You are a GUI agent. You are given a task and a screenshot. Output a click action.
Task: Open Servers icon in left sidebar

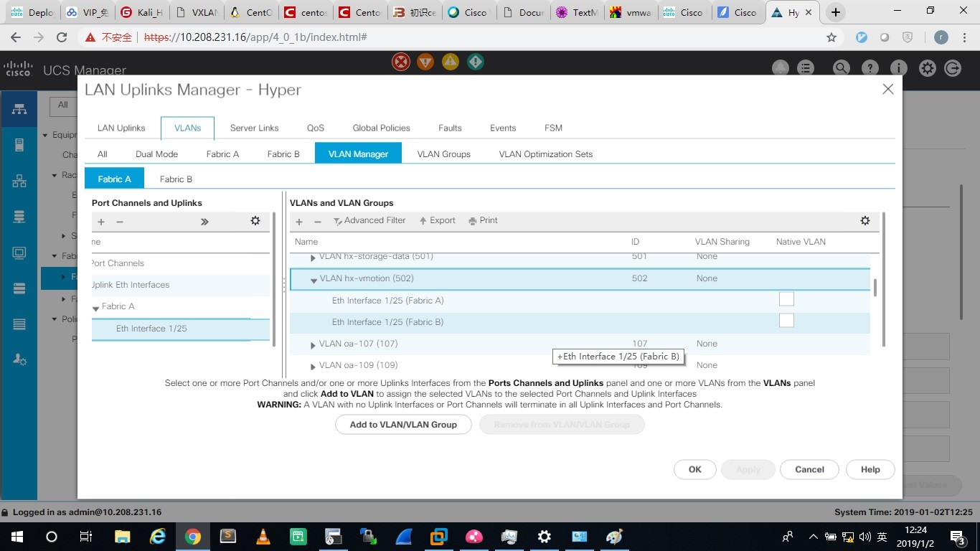(19, 145)
